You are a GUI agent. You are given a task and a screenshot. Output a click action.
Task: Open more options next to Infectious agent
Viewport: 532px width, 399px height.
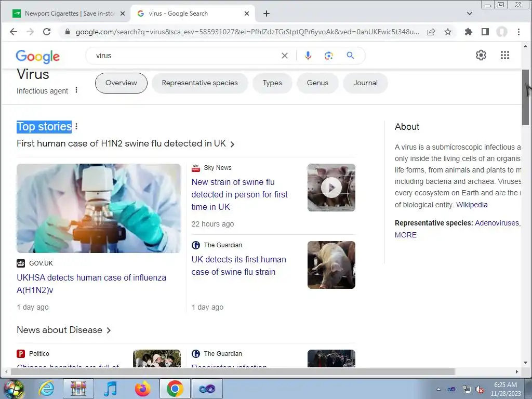point(76,90)
